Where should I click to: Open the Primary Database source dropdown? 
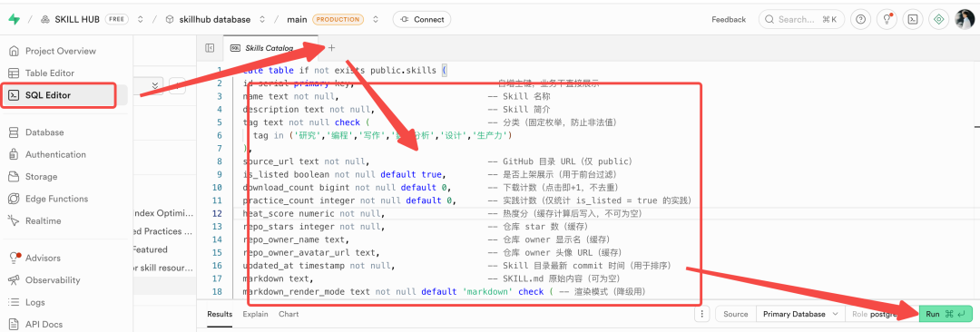click(800, 314)
